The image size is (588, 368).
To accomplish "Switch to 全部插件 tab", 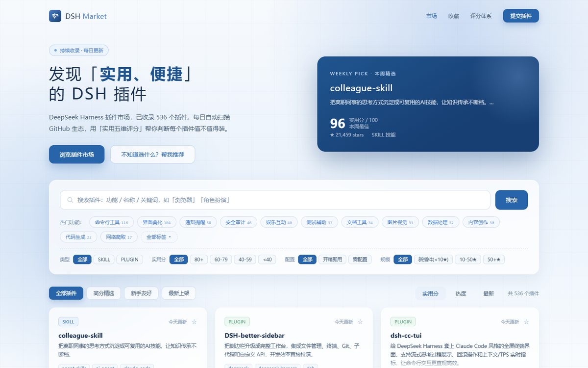I will 66,293.
